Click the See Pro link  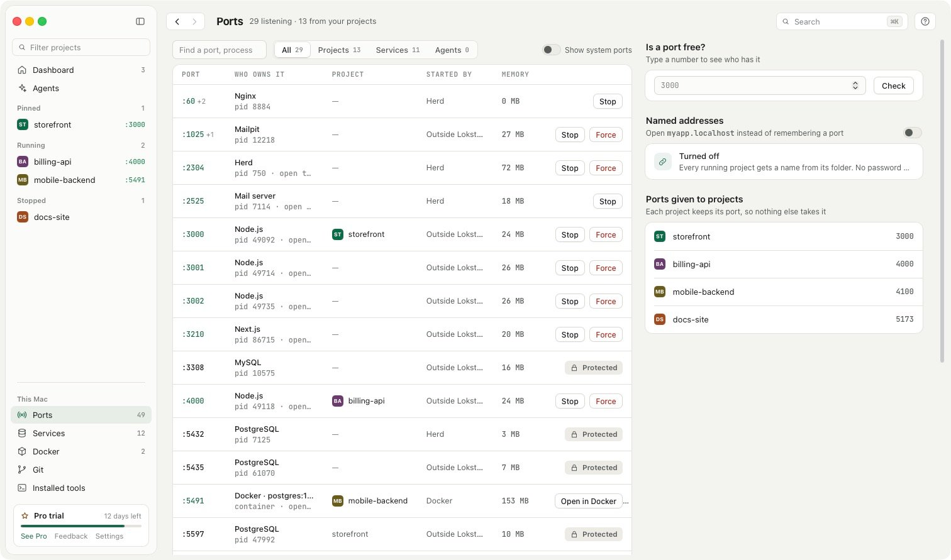click(34, 536)
